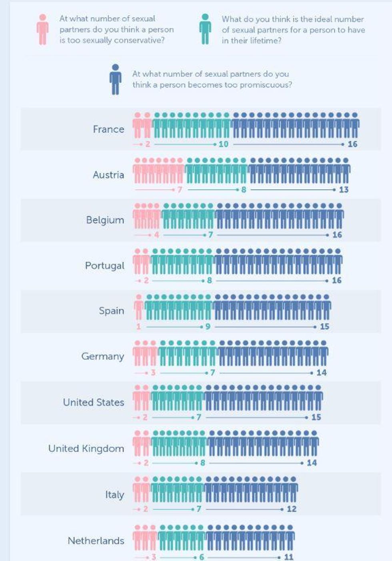Click the value 16 in France row

click(x=352, y=144)
